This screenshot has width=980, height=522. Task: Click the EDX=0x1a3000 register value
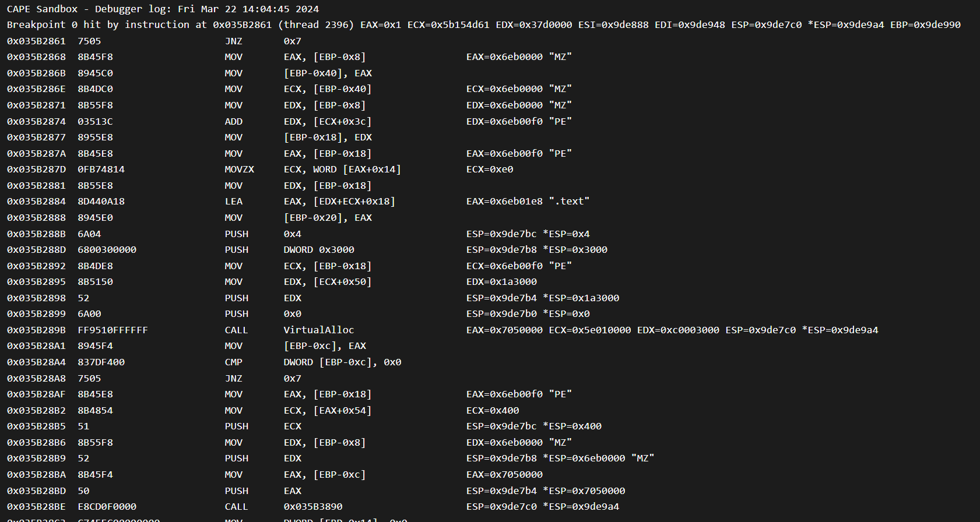tap(501, 281)
